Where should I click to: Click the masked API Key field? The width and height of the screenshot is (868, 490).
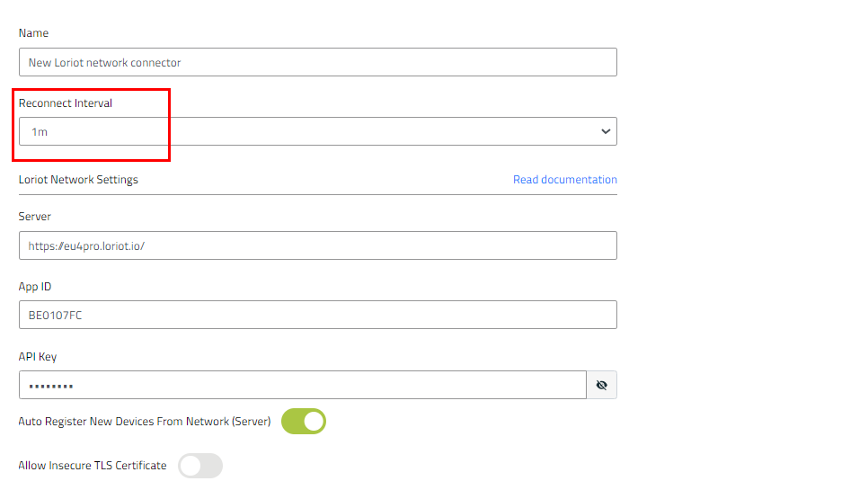pyautogui.click(x=302, y=385)
